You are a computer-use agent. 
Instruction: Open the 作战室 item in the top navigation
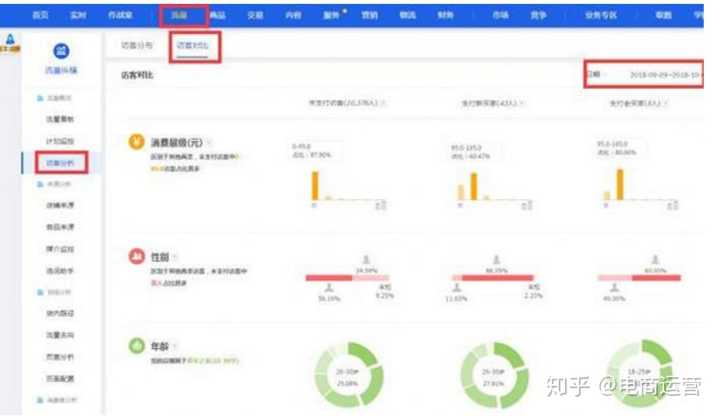[120, 15]
